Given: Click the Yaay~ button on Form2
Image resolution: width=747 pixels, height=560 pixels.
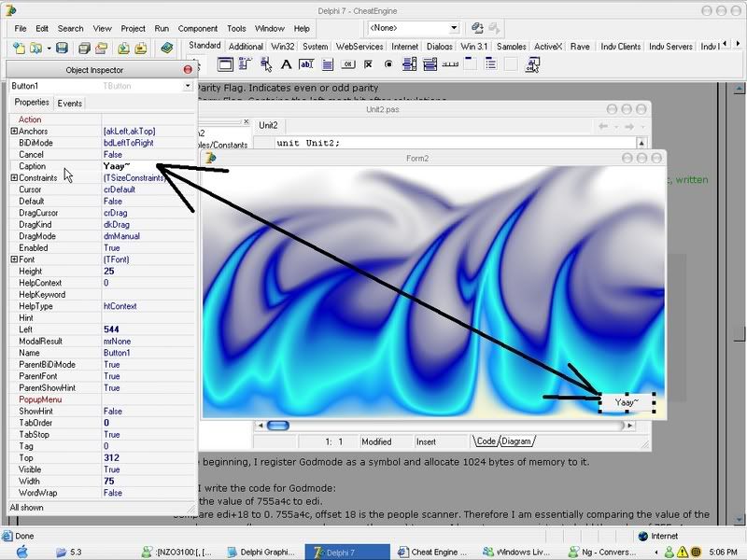Looking at the screenshot, I should pyautogui.click(x=627, y=402).
